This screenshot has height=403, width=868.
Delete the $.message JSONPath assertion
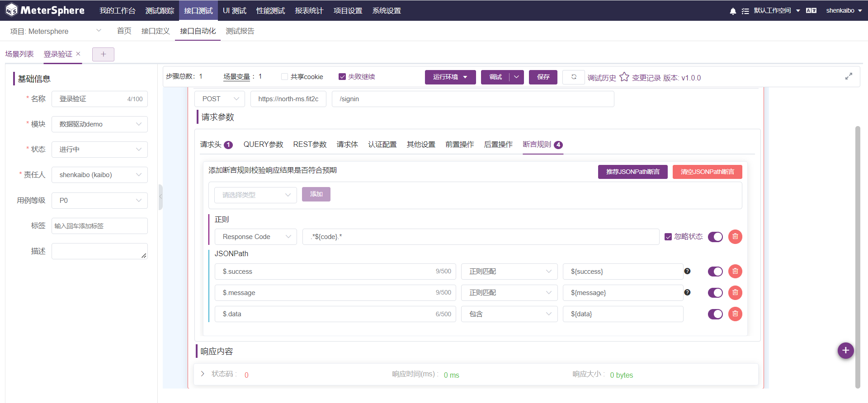click(x=735, y=292)
